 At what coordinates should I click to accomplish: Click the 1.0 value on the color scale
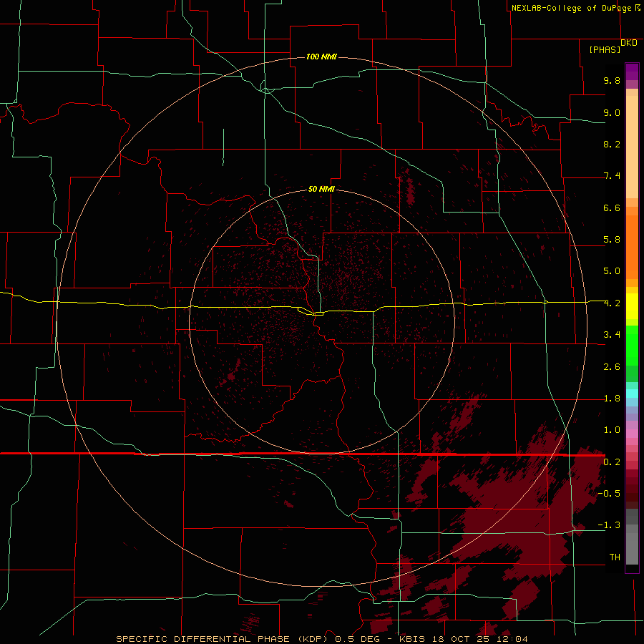click(612, 430)
